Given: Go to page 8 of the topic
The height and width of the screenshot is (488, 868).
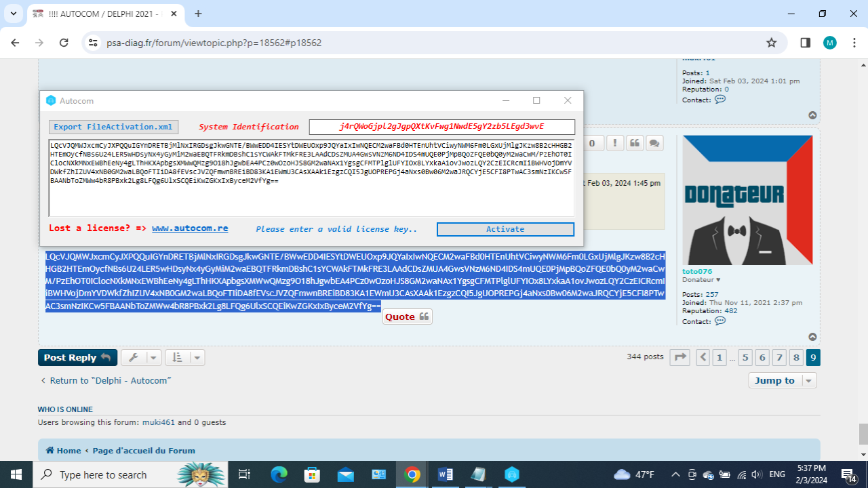Looking at the screenshot, I should pyautogui.click(x=796, y=357).
